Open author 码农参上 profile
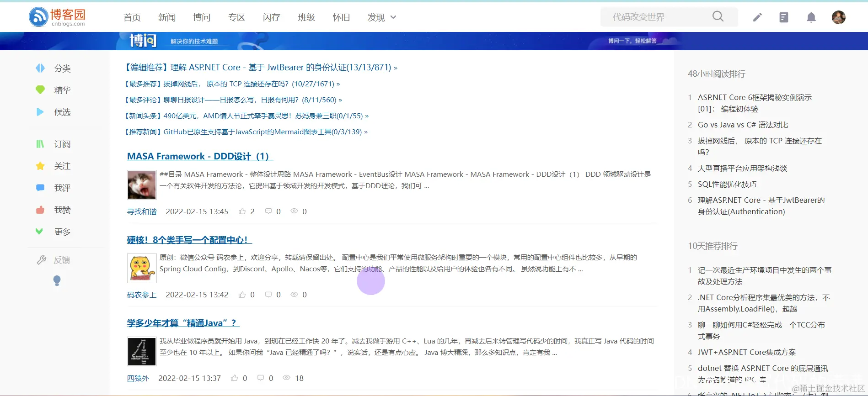The width and height of the screenshot is (868, 396). pyautogui.click(x=142, y=295)
